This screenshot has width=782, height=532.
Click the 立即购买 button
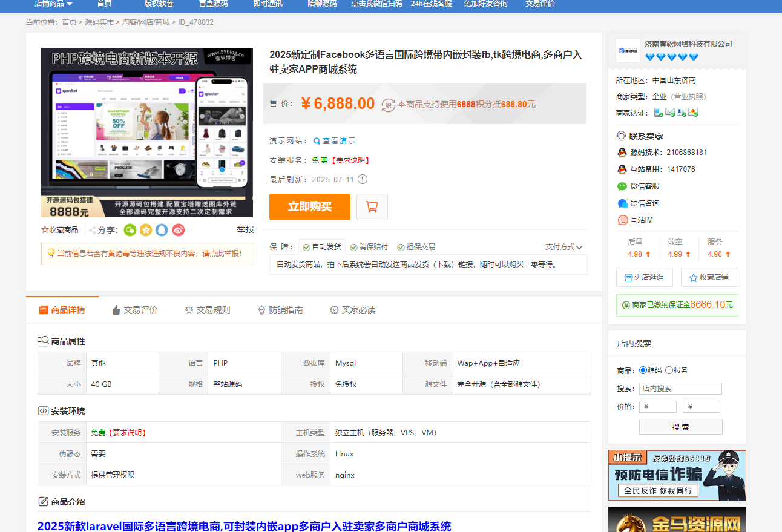[309, 207]
